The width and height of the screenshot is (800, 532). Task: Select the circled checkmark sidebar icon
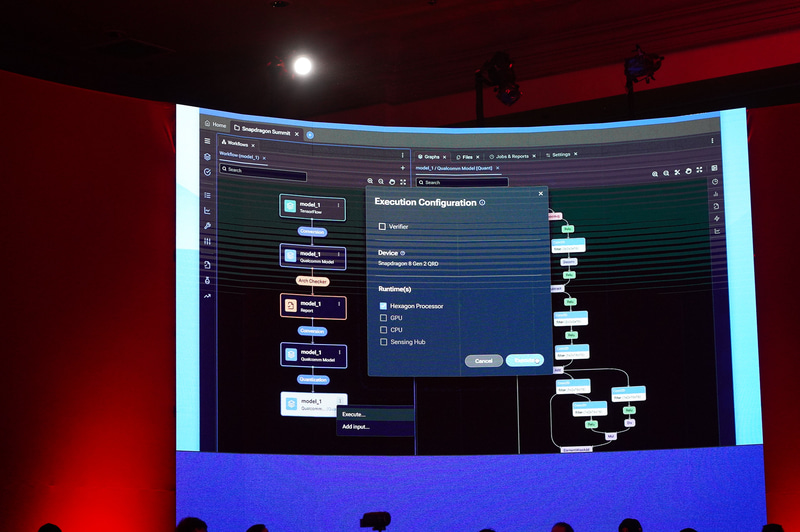(x=207, y=172)
